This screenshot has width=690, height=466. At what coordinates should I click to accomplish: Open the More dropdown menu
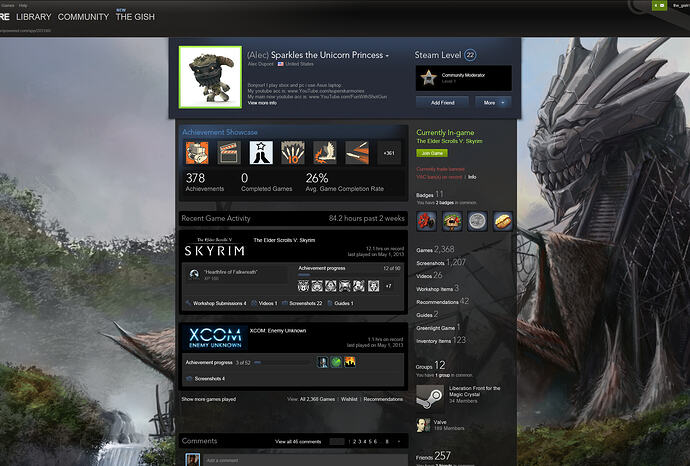493,103
